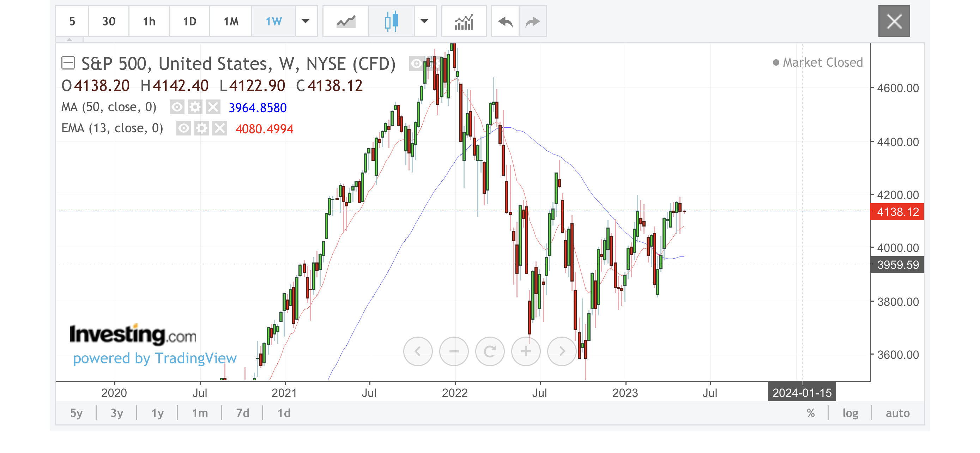Click the crosshair price label 3959.59
980x453 pixels.
point(897,265)
